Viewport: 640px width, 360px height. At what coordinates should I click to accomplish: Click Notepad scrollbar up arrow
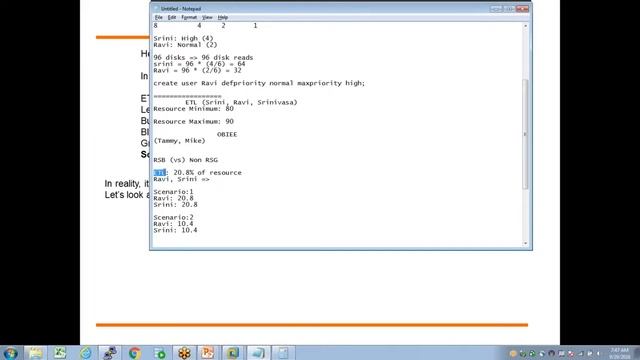click(525, 26)
